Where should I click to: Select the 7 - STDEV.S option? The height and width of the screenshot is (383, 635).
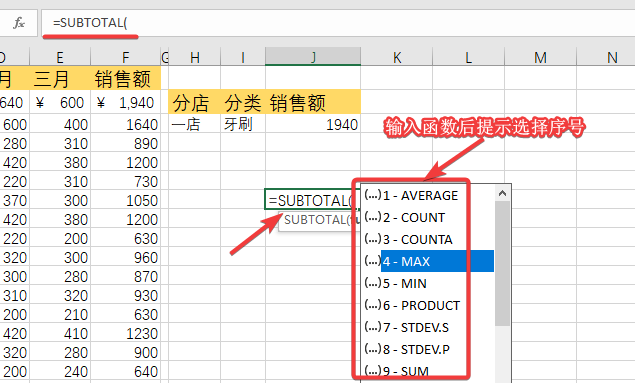pos(428,327)
